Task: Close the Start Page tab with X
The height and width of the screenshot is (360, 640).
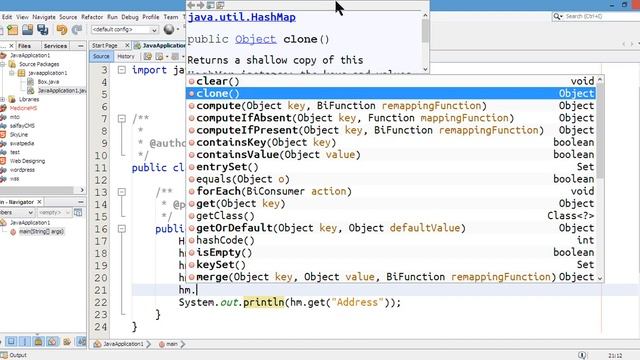Action: coord(127,45)
